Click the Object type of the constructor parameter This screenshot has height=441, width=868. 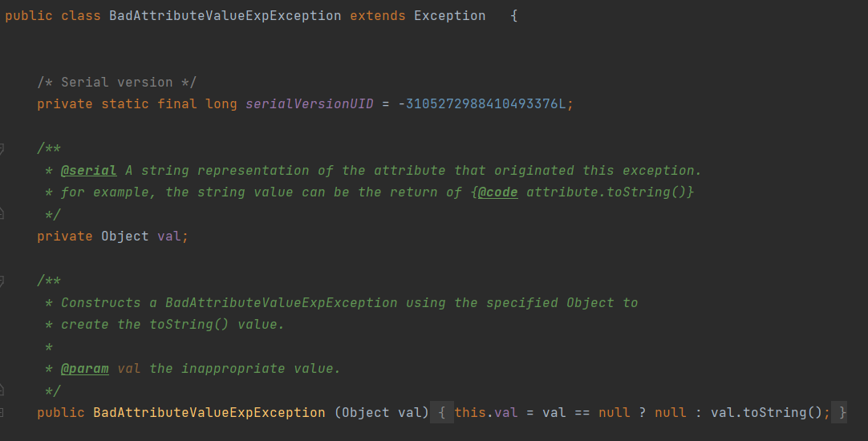click(366, 413)
